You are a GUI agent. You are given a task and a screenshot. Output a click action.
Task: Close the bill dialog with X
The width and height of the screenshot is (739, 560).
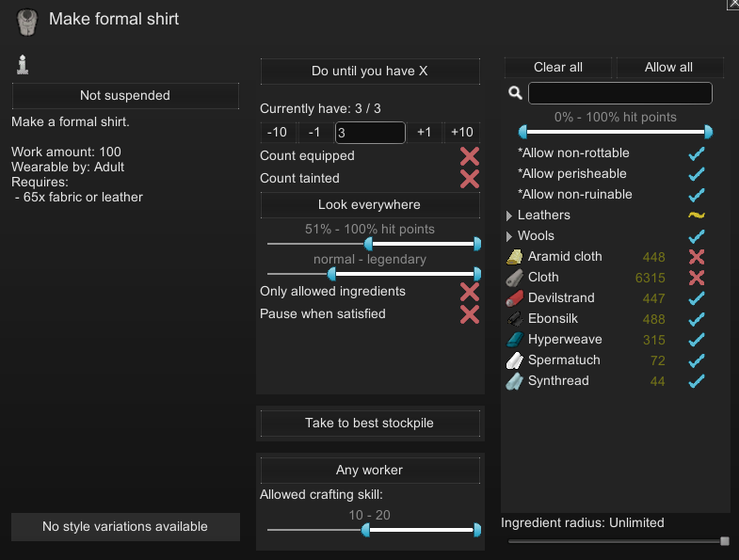[733, 4]
